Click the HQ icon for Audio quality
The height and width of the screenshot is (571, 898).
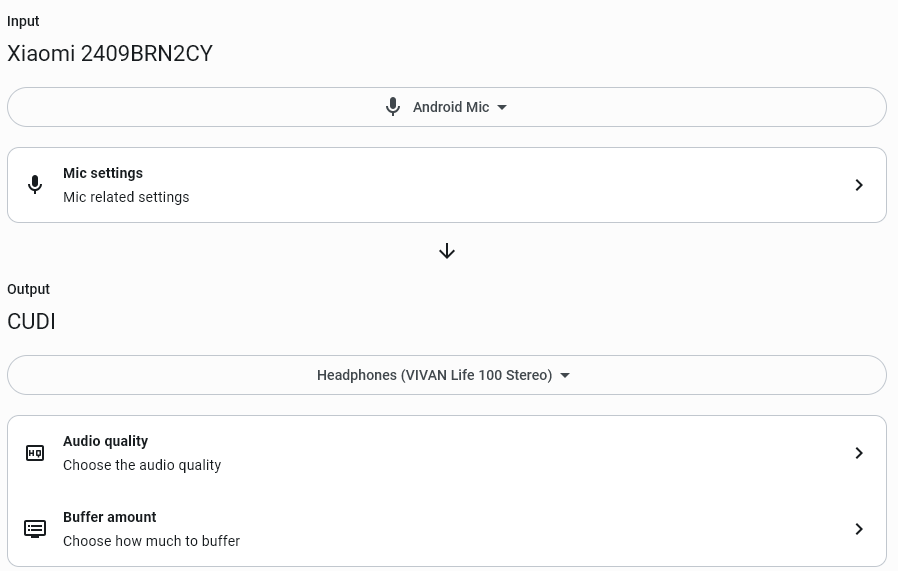[x=35, y=453]
